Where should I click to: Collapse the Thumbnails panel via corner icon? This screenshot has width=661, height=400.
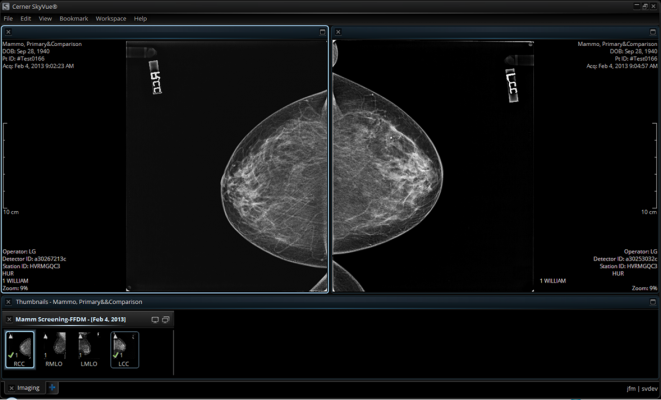tap(651, 301)
